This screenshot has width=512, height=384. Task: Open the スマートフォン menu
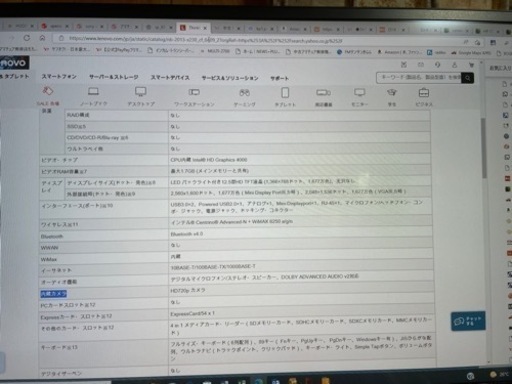coord(59,77)
